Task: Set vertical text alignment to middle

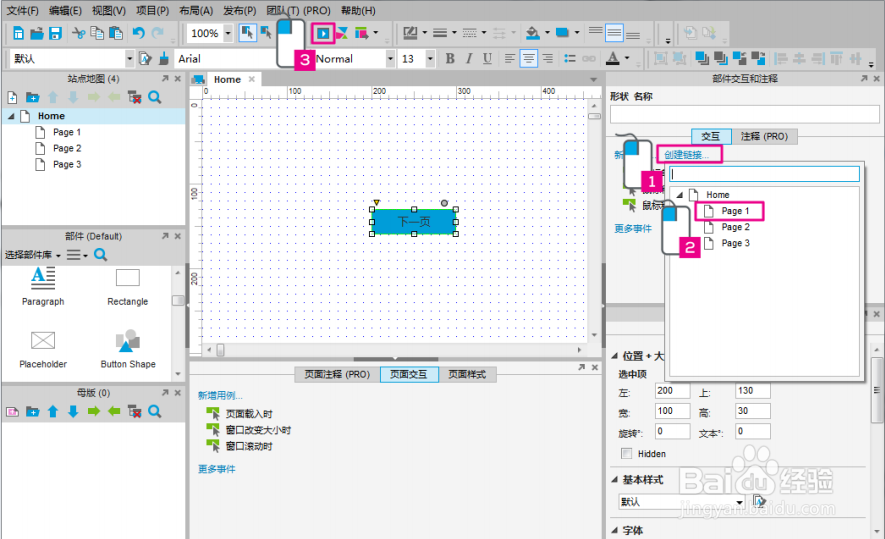Action: coord(614,33)
